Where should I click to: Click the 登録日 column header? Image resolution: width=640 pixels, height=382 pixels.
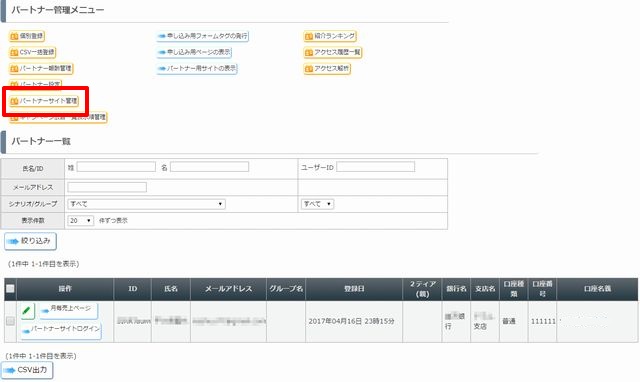coord(354,289)
